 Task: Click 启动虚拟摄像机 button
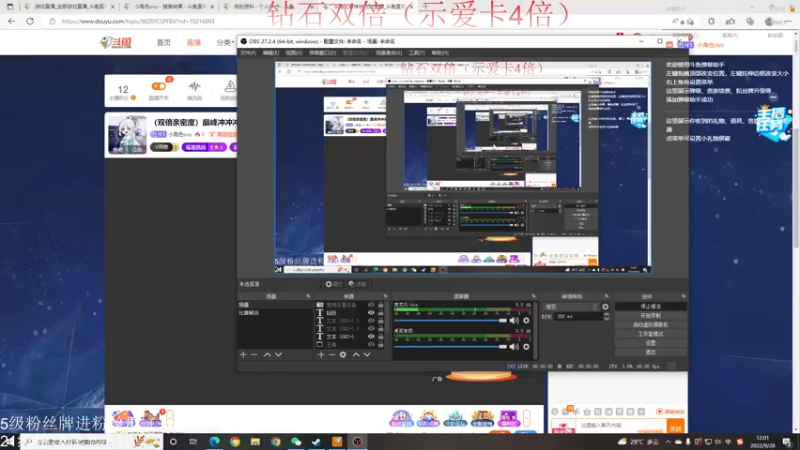[651, 325]
